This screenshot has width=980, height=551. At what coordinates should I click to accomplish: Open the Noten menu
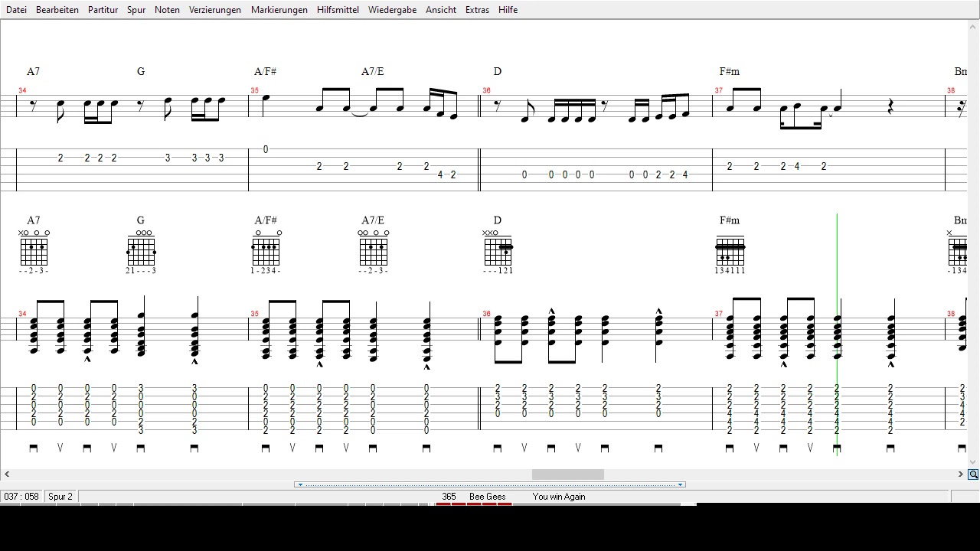point(167,10)
